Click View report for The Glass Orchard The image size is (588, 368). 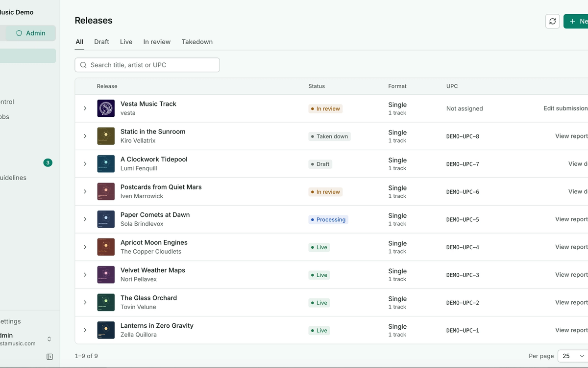click(x=571, y=302)
